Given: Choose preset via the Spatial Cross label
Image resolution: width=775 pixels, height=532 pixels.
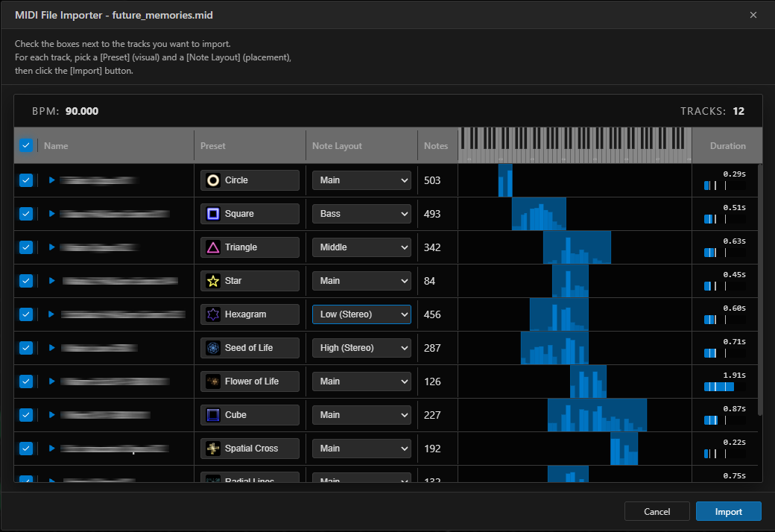Looking at the screenshot, I should (x=251, y=449).
